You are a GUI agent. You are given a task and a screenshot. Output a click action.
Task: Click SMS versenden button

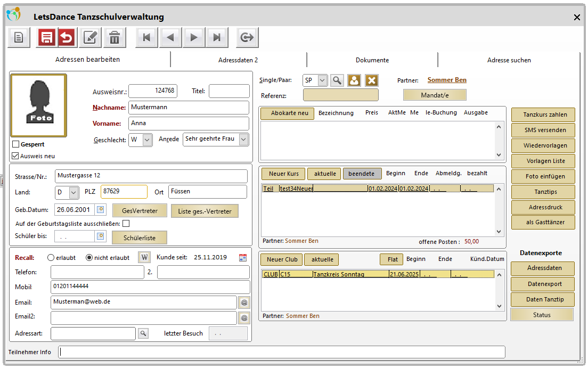click(543, 130)
